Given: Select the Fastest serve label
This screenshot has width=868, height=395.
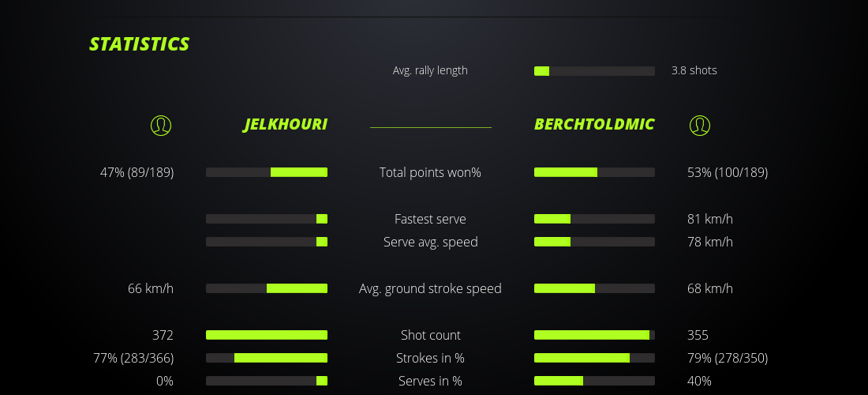Looking at the screenshot, I should click(x=430, y=219).
